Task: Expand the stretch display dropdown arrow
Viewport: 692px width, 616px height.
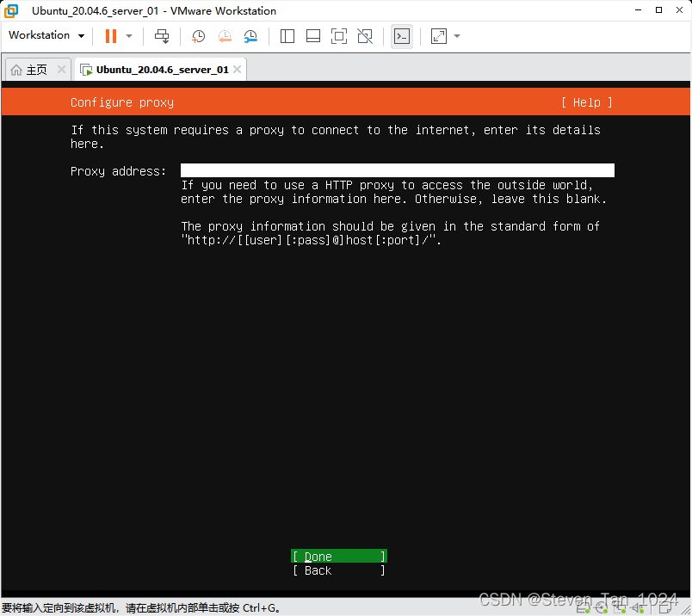Action: (x=457, y=36)
